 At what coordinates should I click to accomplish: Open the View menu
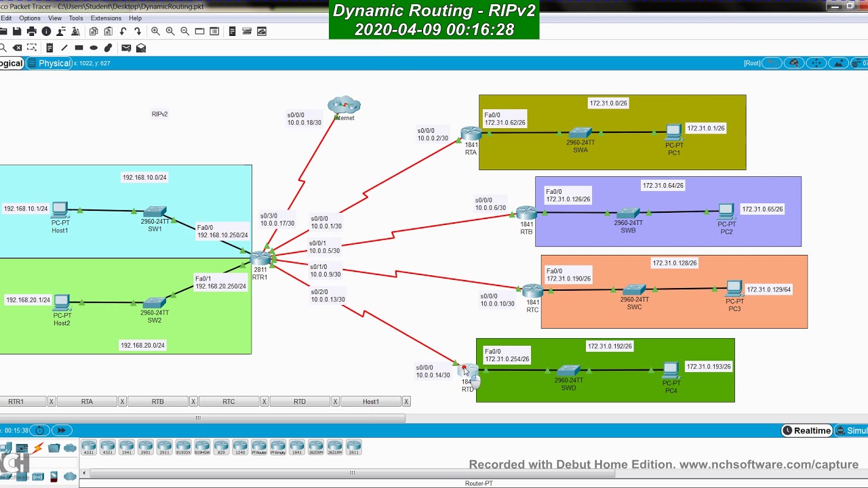click(x=55, y=18)
